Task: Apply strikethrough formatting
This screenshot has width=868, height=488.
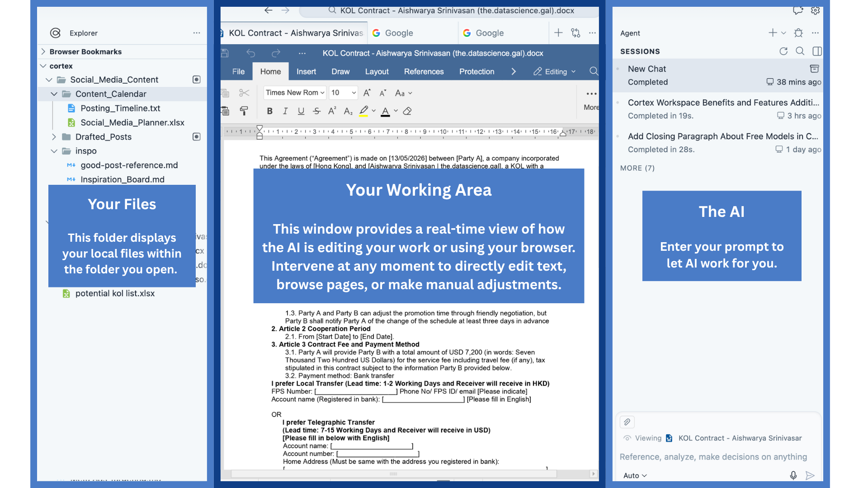Action: pyautogui.click(x=316, y=111)
